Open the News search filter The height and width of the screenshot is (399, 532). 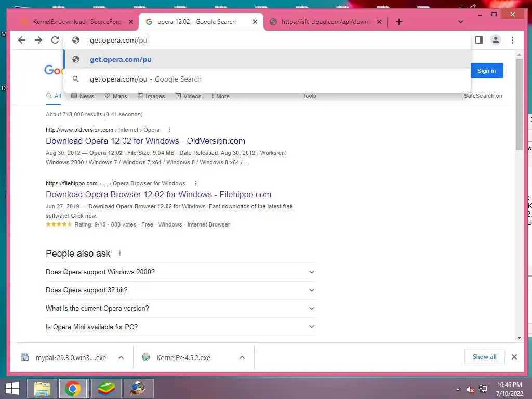pyautogui.click(x=83, y=96)
